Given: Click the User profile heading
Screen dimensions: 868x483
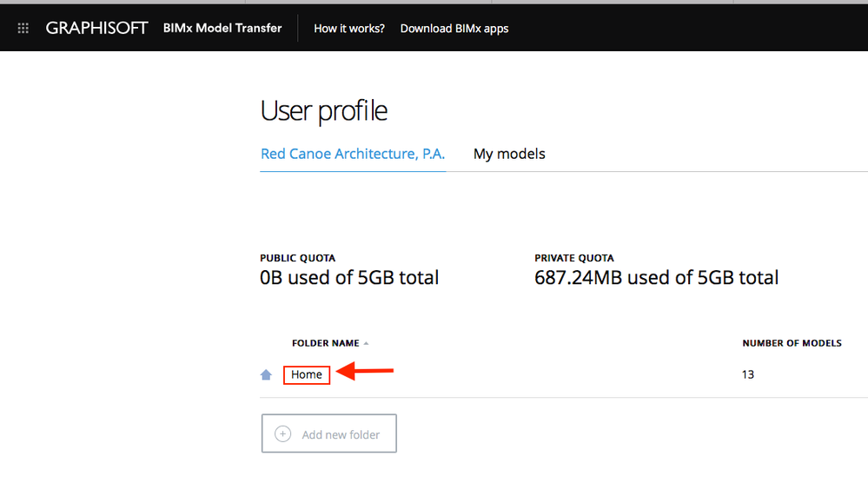Looking at the screenshot, I should tap(323, 111).
